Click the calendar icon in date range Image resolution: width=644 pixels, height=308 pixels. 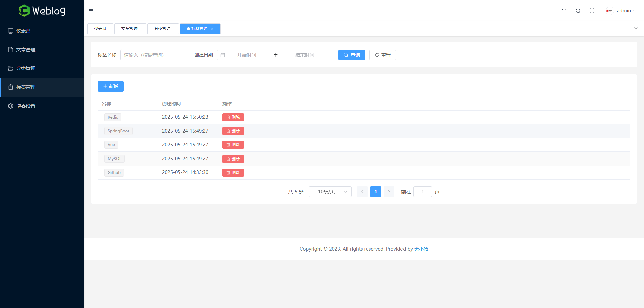click(223, 55)
